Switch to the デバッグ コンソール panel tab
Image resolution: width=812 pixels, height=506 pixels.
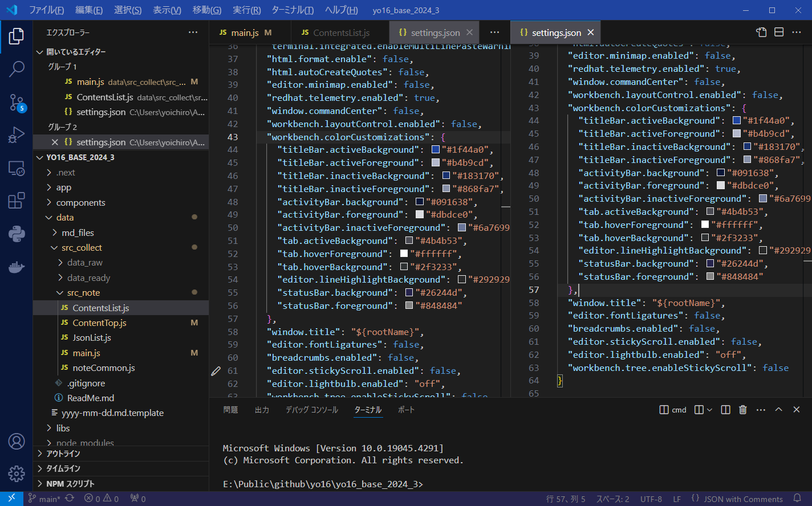312,410
